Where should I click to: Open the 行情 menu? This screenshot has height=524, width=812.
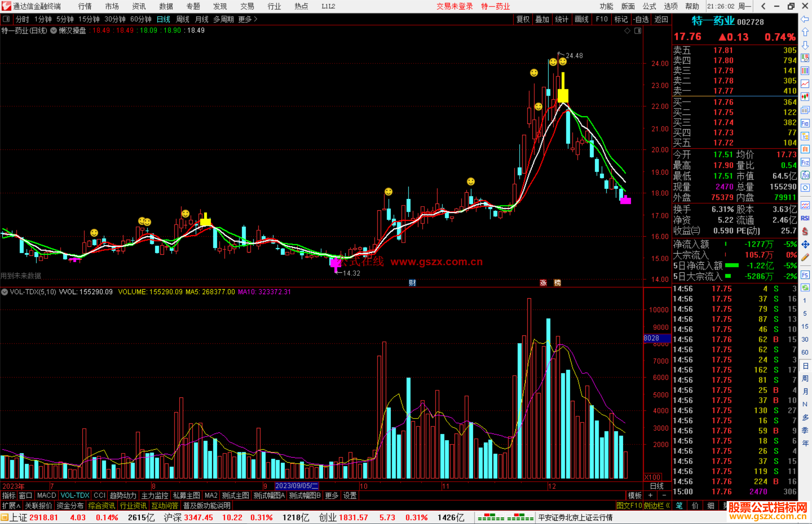(x=85, y=6)
